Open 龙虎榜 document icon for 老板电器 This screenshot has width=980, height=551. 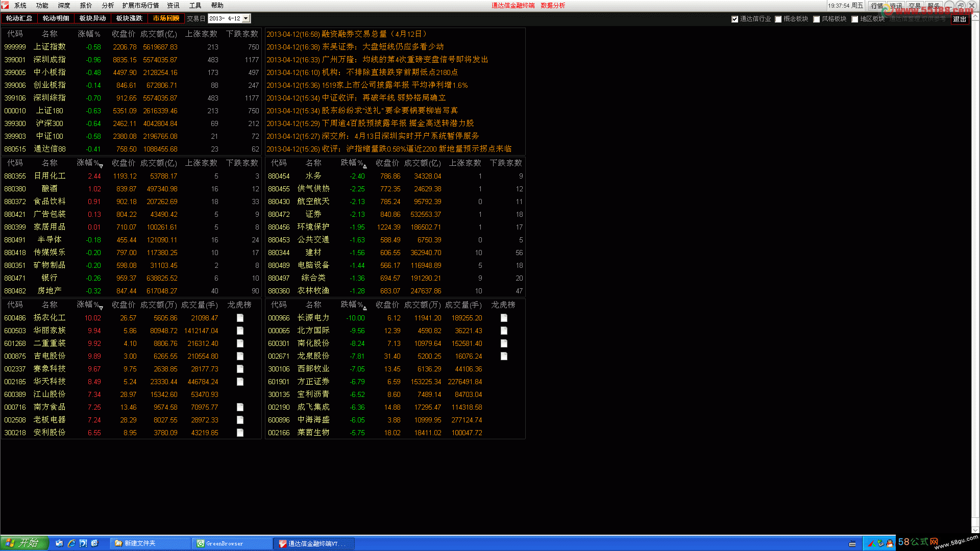pyautogui.click(x=240, y=420)
